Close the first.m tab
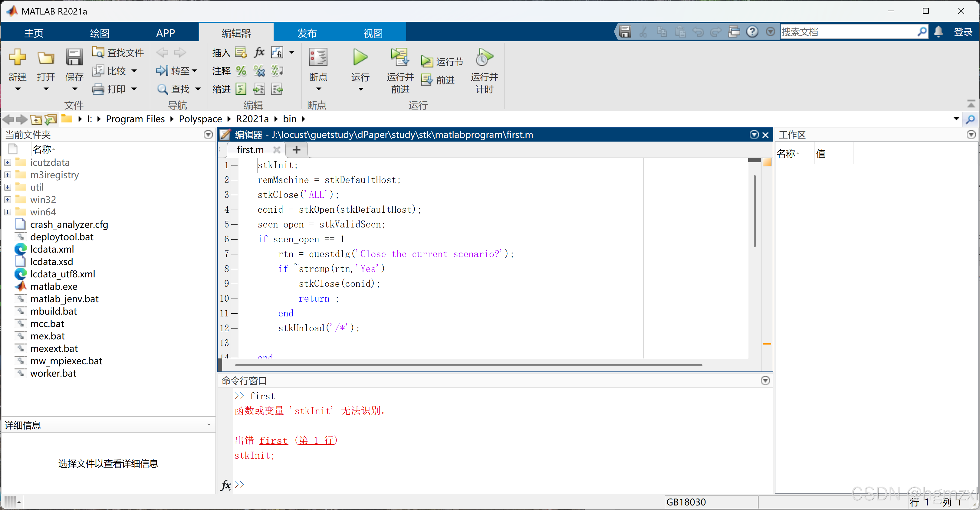 [277, 150]
